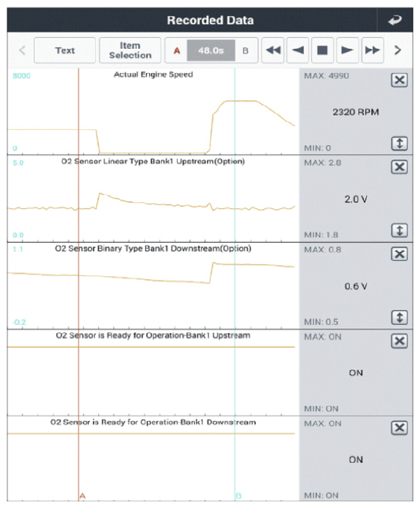
Task: Show more toolbar items with right chevron
Action: pyautogui.click(x=398, y=50)
